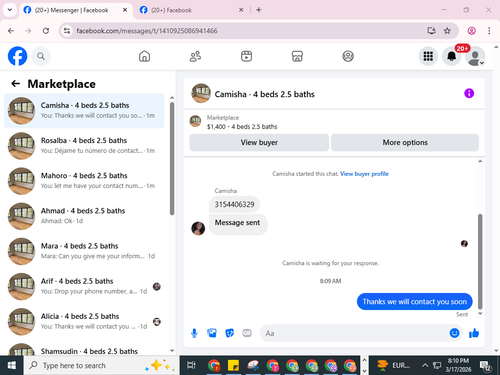Image resolution: width=500 pixels, height=375 pixels.
Task: Open the Mara conversation
Action: click(x=84, y=251)
